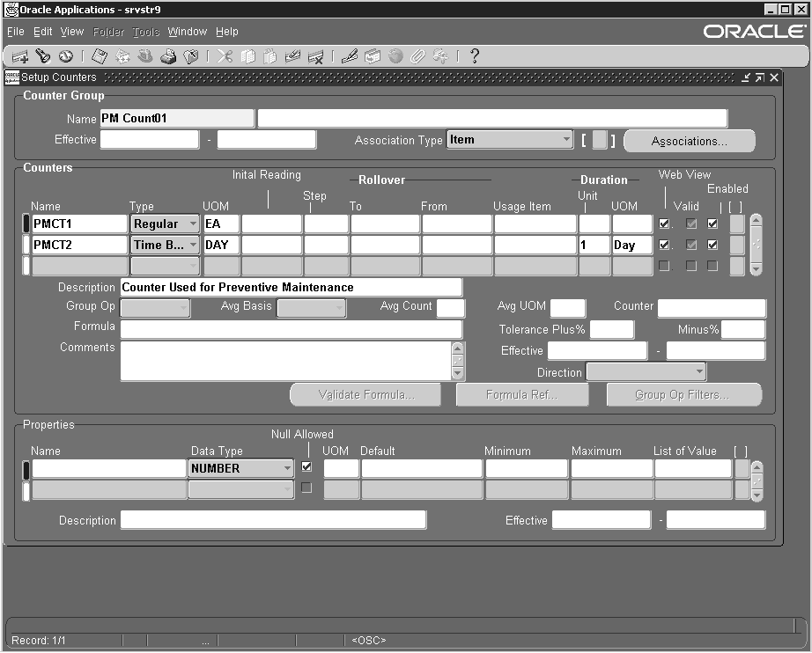Click Counters list scrollbar down arrow
This screenshot has height=653, width=812.
(756, 268)
